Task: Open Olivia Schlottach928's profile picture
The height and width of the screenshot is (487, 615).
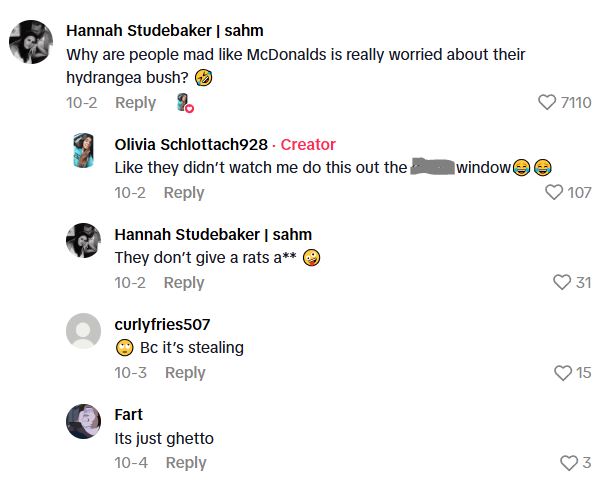Action: [x=83, y=151]
